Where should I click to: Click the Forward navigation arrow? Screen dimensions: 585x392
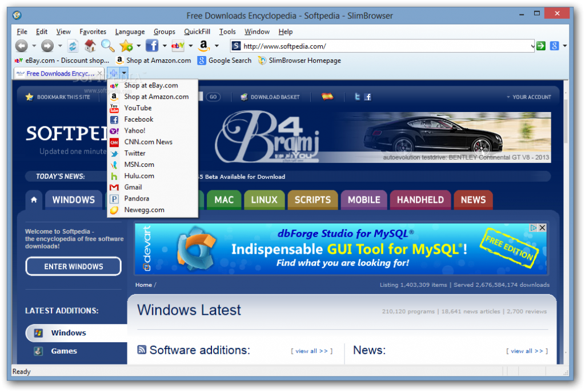[x=47, y=46]
